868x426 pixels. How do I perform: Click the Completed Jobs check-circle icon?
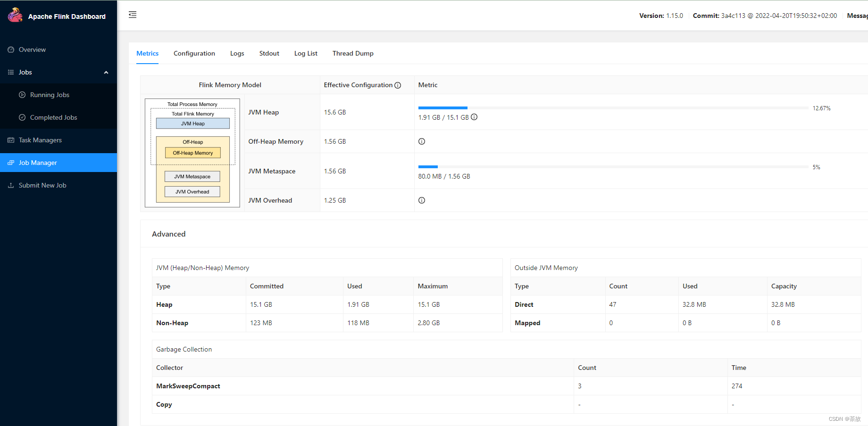click(22, 117)
